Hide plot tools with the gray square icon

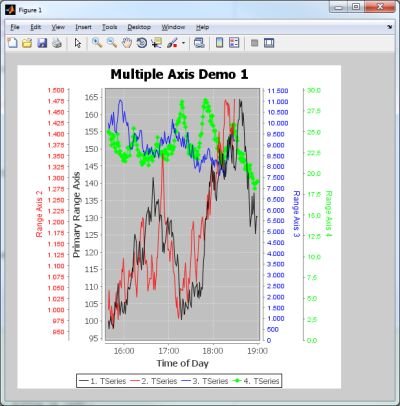point(255,43)
